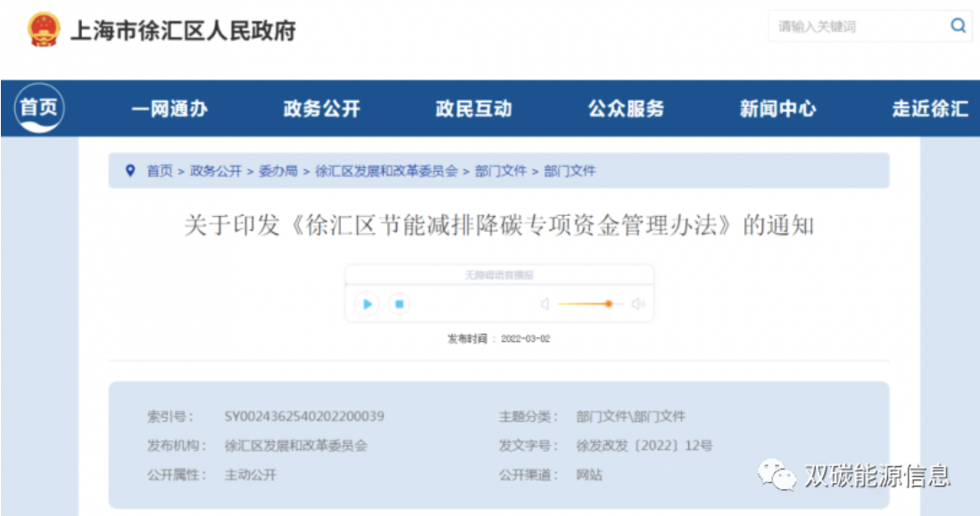Stop the audio broadcast playback
Viewport: 980px width, 516px height.
coord(399,304)
